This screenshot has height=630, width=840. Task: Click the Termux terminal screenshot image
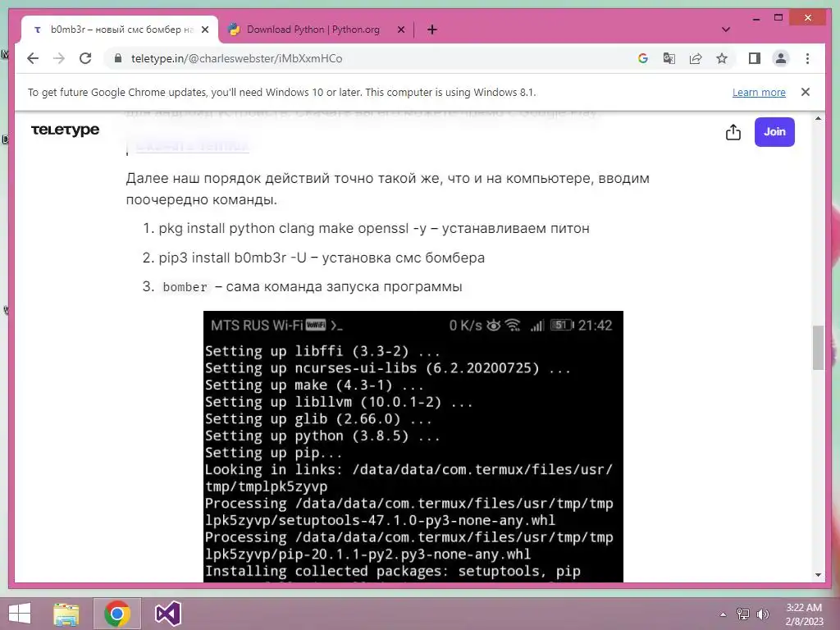[x=413, y=446]
